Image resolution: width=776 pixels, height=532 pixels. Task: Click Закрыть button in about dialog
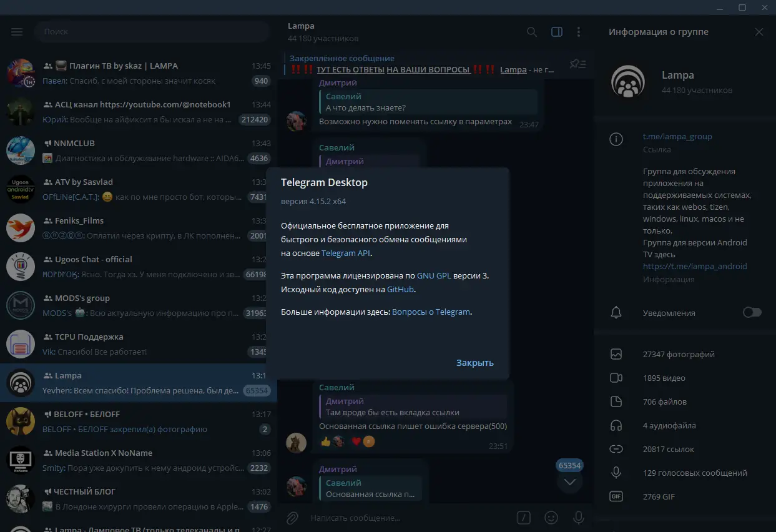[475, 363]
